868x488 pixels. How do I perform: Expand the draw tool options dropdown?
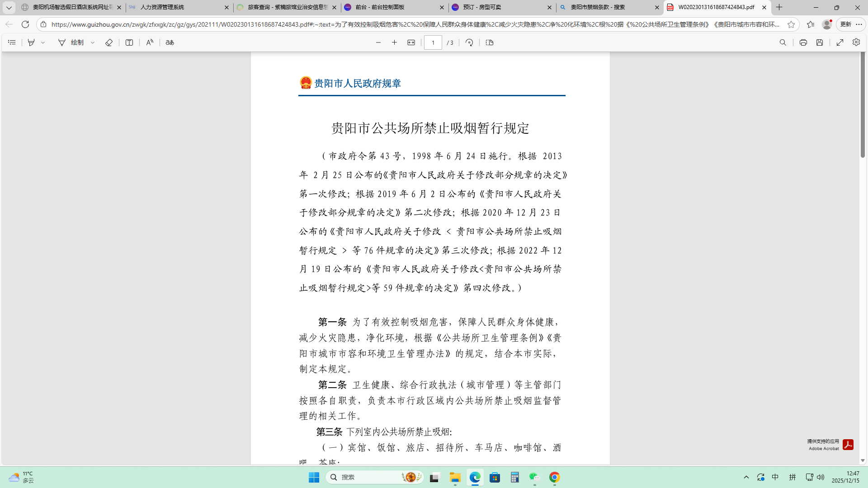coord(93,42)
